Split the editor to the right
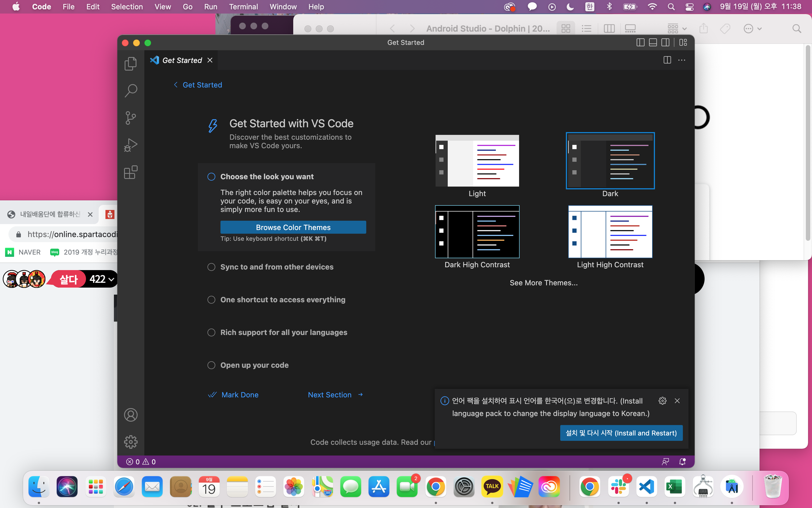812x508 pixels. [667, 60]
